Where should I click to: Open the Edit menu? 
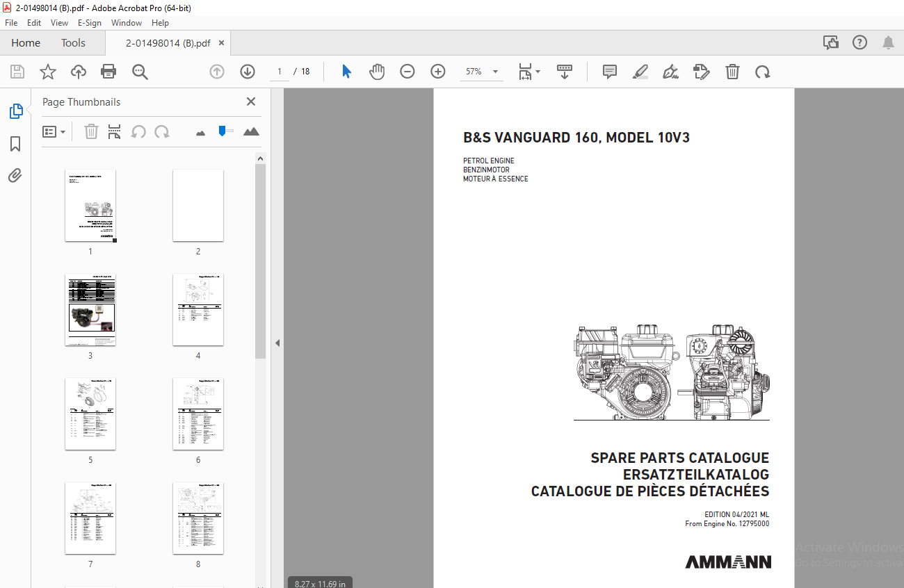pyautogui.click(x=34, y=23)
